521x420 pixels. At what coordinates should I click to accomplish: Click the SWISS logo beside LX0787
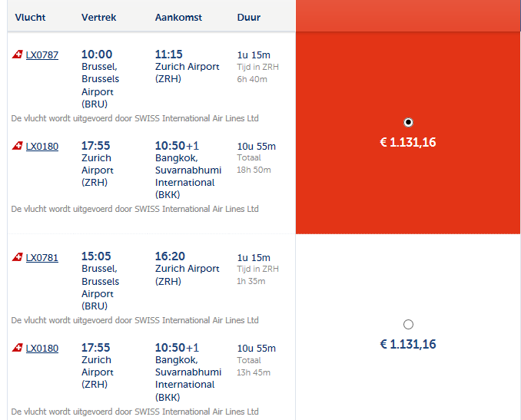tap(18, 55)
